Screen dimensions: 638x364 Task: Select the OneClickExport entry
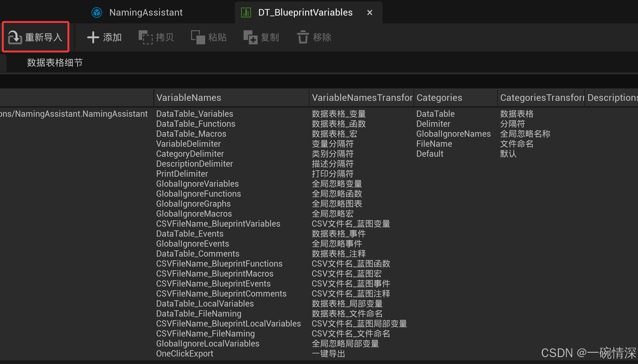185,354
